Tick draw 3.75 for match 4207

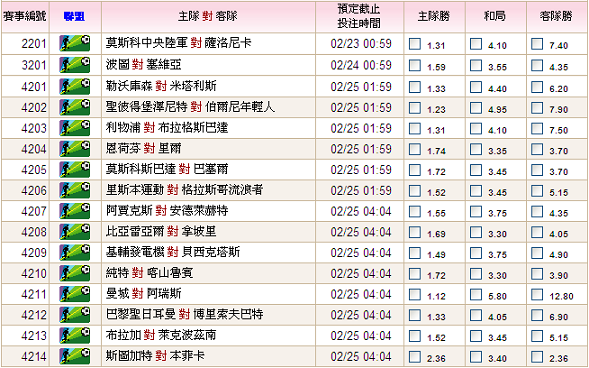click(x=476, y=212)
